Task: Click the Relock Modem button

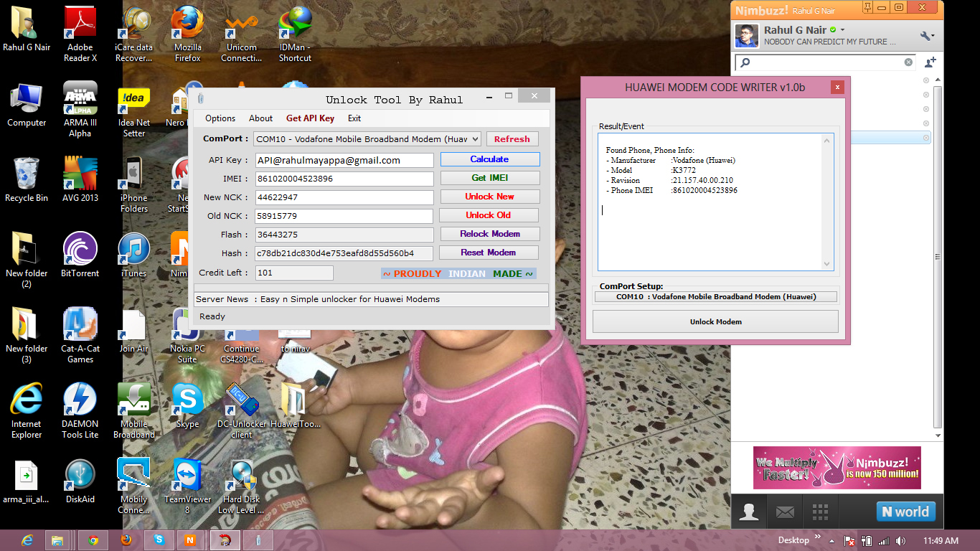Action: [x=489, y=234]
